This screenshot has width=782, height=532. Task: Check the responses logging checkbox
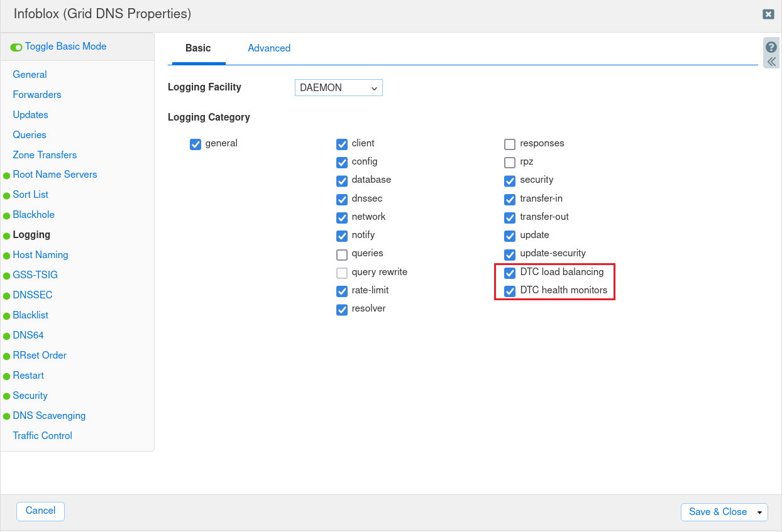510,144
